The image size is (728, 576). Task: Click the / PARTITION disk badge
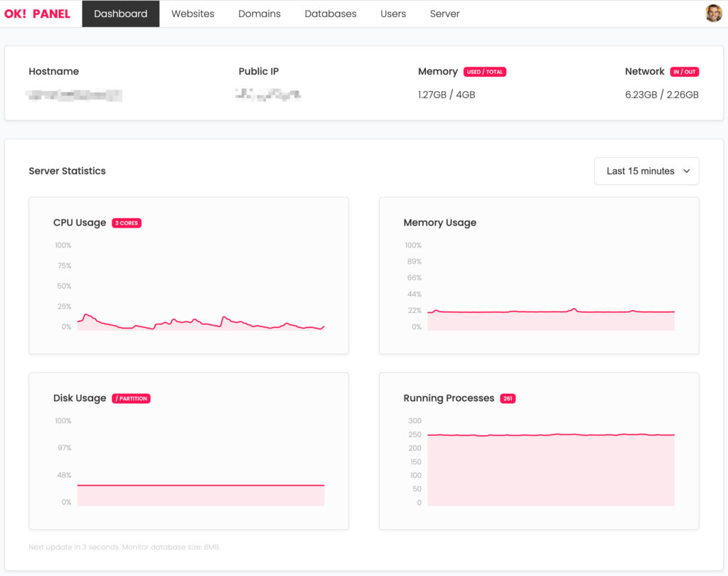click(x=132, y=399)
